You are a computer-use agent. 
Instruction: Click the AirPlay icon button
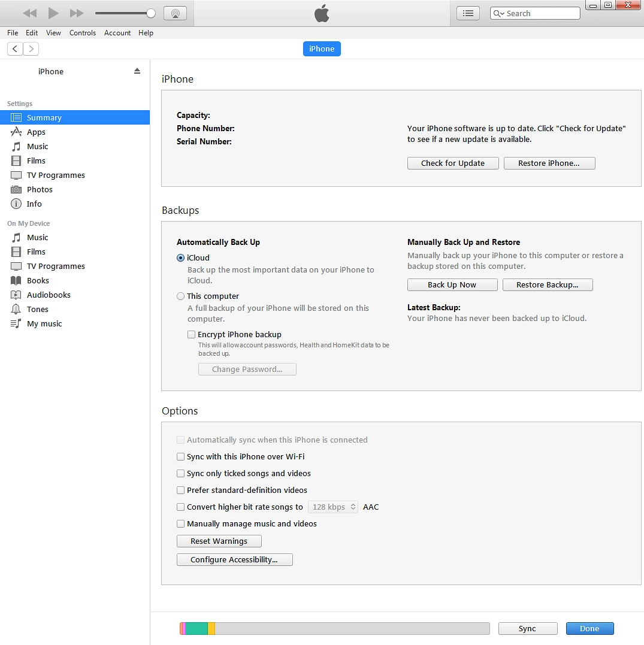point(175,13)
